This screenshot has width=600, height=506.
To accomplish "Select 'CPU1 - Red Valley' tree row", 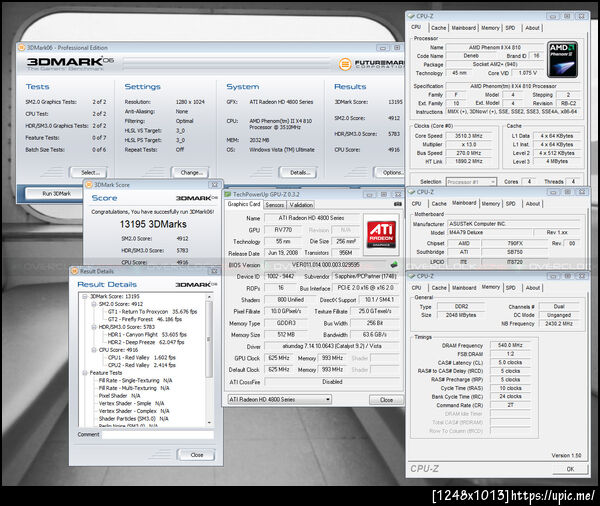I will pyautogui.click(x=142, y=357).
